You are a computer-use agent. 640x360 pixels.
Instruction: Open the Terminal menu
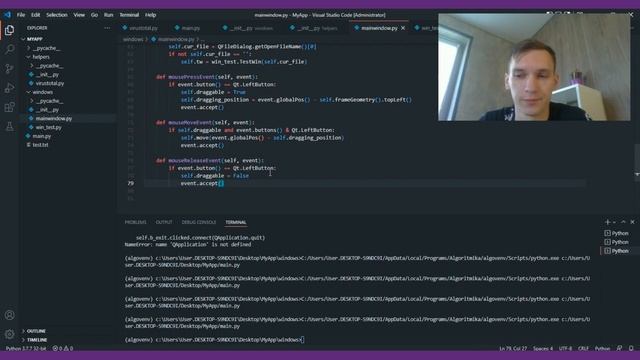tap(129, 15)
